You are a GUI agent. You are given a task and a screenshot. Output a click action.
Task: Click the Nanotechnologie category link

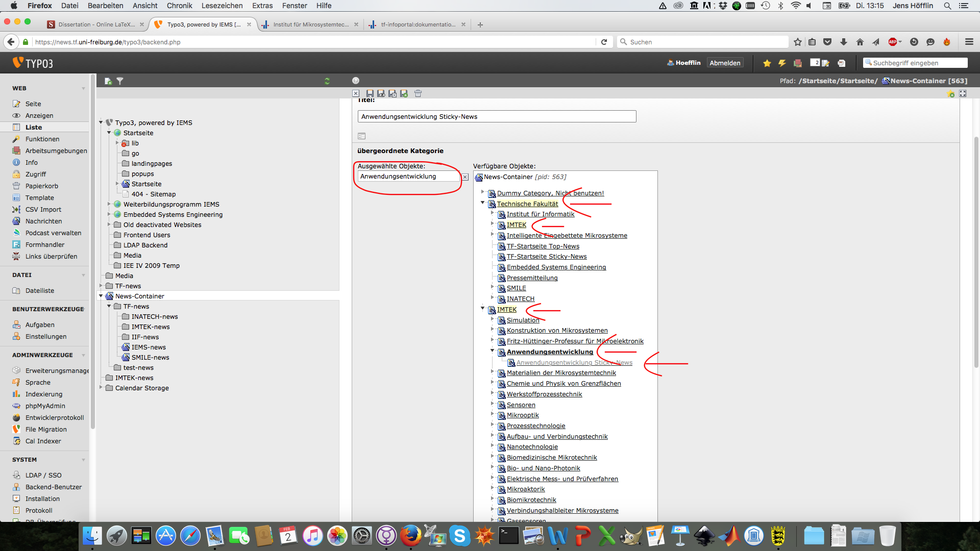click(532, 447)
